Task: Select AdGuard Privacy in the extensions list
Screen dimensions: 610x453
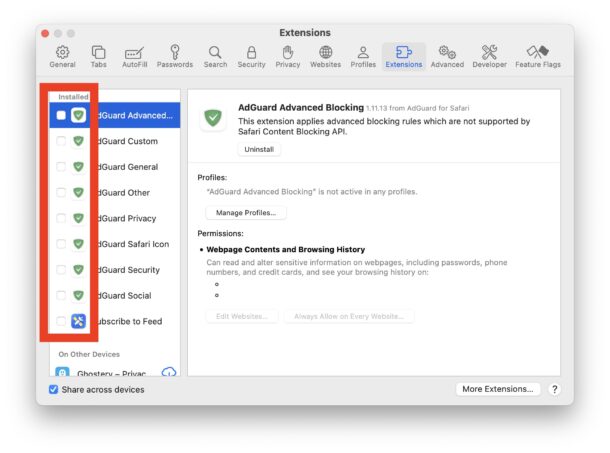Action: click(126, 219)
